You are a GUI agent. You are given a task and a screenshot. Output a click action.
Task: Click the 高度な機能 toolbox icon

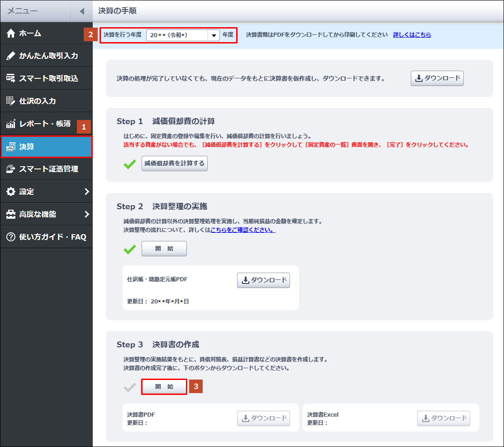[11, 214]
